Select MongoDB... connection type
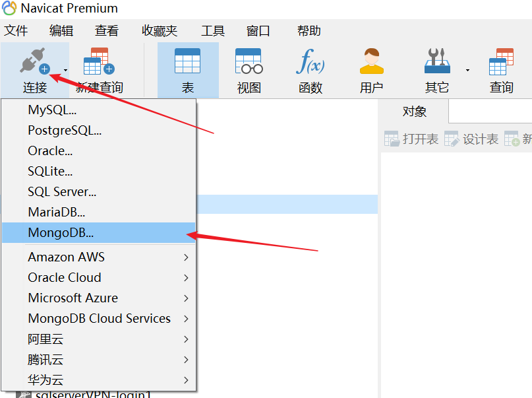The image size is (532, 398). pyautogui.click(x=99, y=232)
